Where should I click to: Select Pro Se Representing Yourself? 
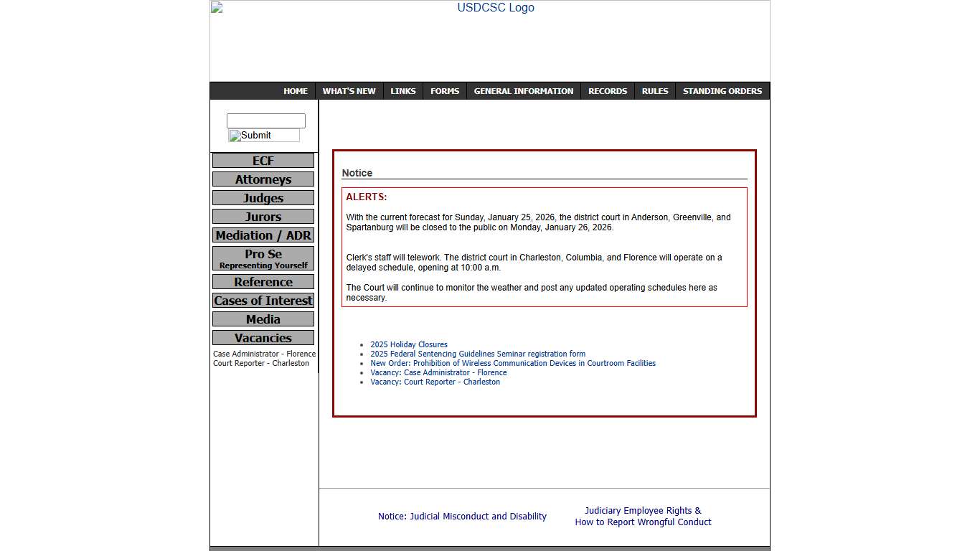tap(263, 258)
